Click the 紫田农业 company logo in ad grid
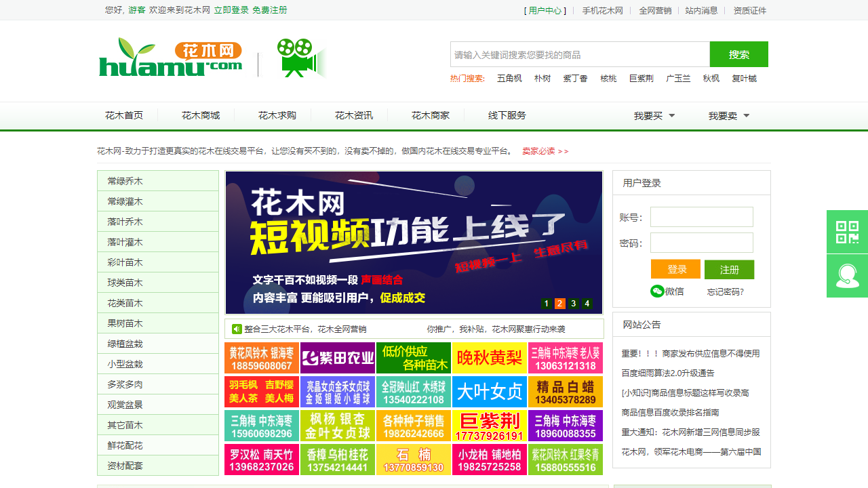 tap(337, 357)
